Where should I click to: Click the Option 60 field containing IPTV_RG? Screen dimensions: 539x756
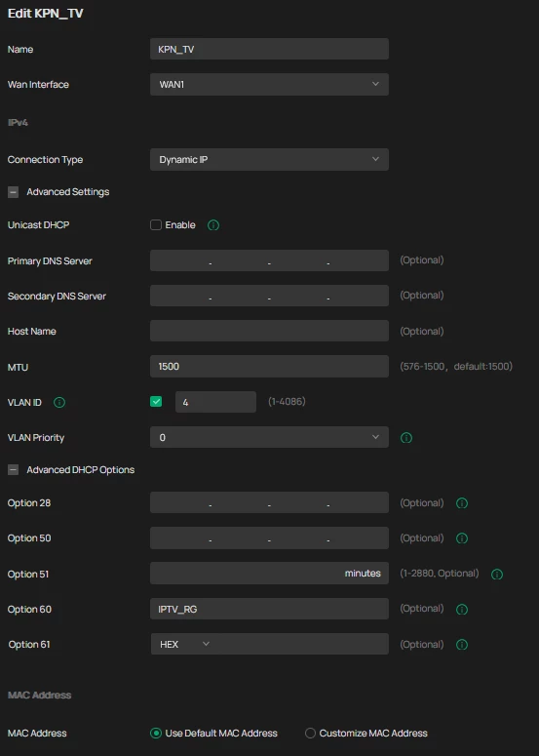click(x=269, y=609)
